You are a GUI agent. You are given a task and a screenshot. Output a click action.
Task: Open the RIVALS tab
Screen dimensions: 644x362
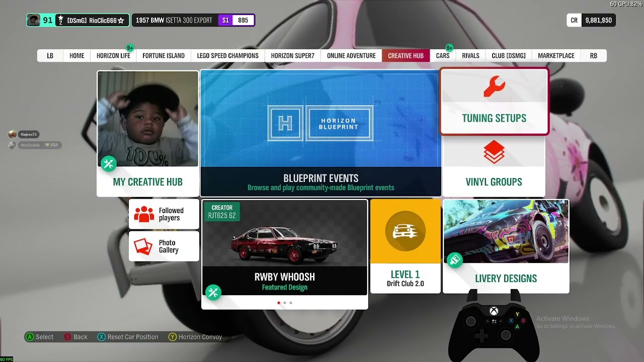(470, 56)
